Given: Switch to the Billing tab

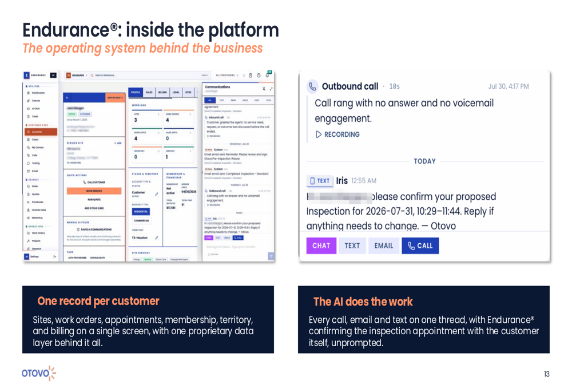Looking at the screenshot, I should (162, 92).
